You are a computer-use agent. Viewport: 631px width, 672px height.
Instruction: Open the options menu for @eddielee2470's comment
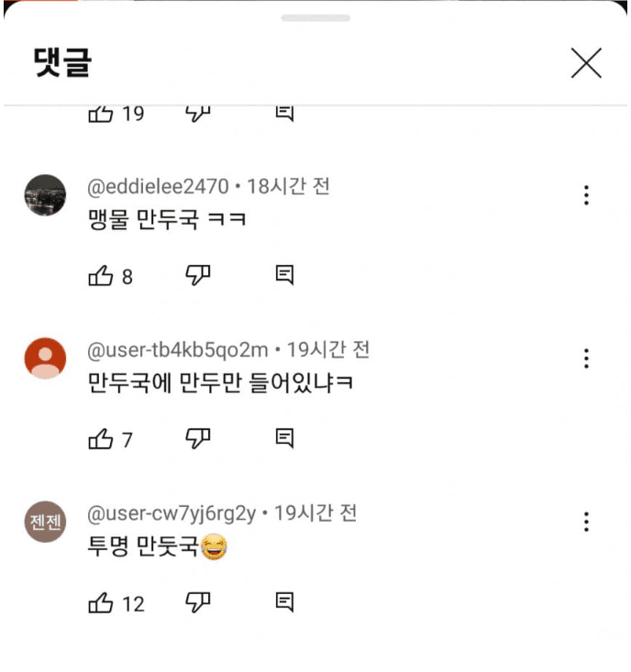coord(586,194)
